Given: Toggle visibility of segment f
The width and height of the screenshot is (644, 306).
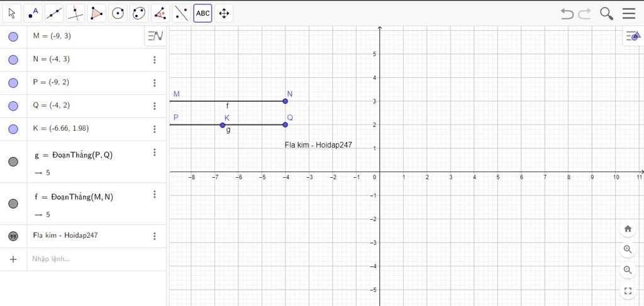Looking at the screenshot, I should pyautogui.click(x=13, y=204).
